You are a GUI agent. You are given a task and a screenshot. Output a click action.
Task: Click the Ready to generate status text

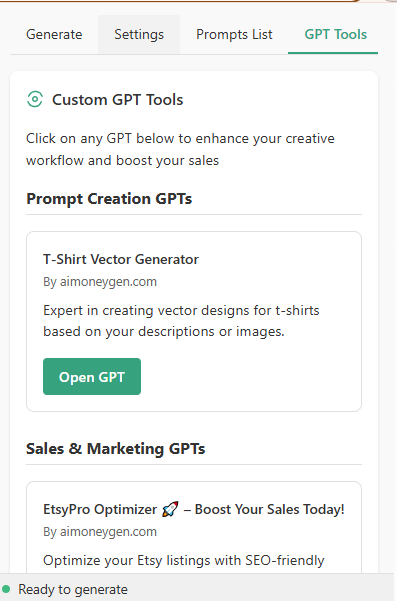73,589
